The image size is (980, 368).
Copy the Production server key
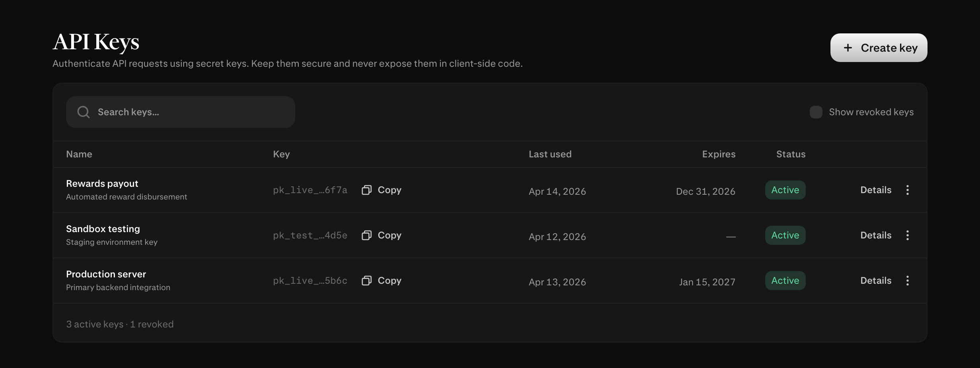tap(381, 281)
